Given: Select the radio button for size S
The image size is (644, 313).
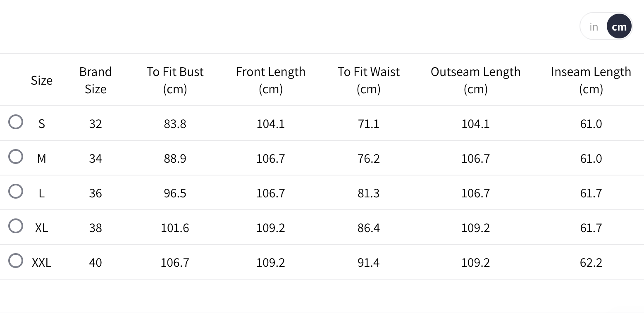Looking at the screenshot, I should pyautogui.click(x=16, y=122).
